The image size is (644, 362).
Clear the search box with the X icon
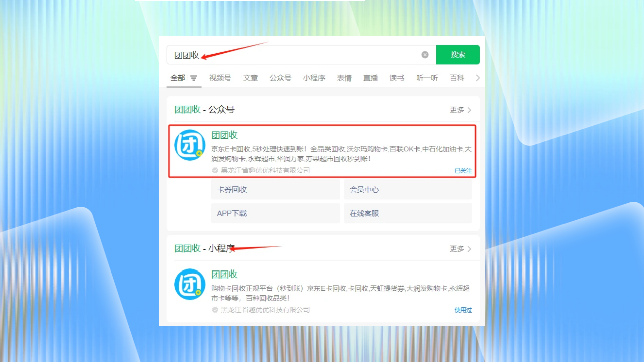click(425, 55)
